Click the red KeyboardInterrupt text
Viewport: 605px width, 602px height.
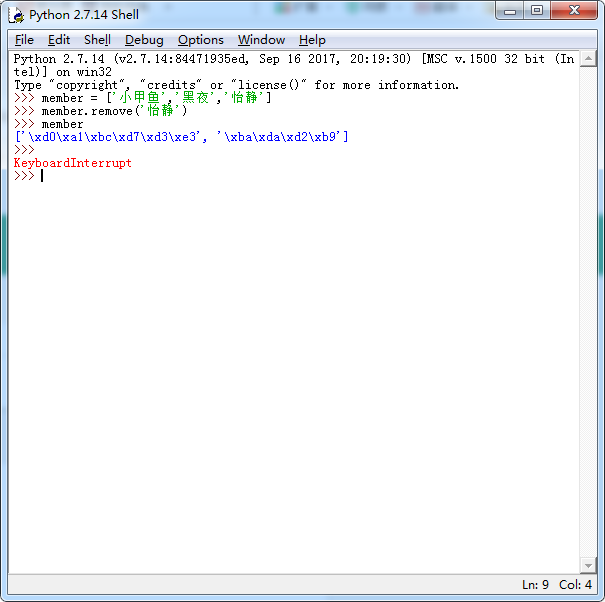tap(72, 163)
